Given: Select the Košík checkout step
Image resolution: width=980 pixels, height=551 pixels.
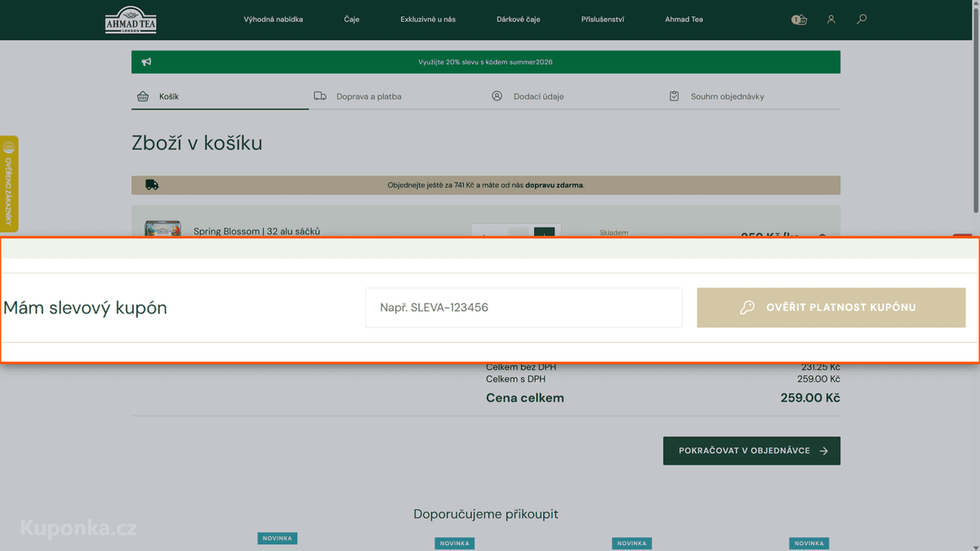Looking at the screenshot, I should click(x=220, y=96).
